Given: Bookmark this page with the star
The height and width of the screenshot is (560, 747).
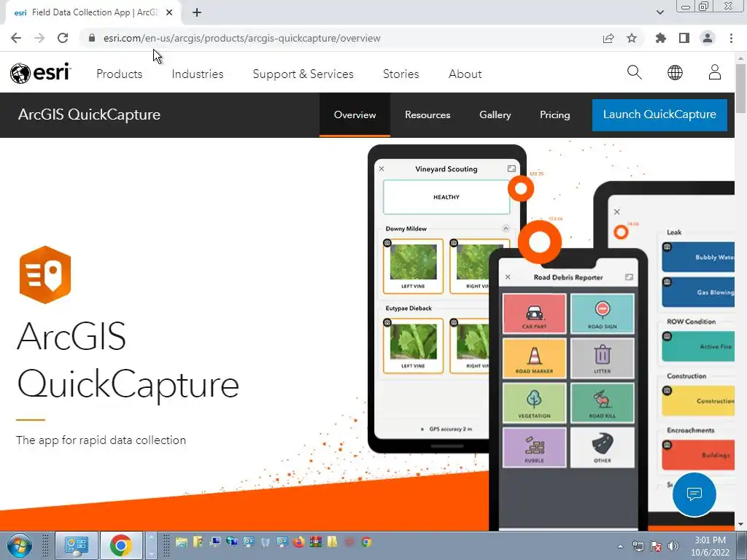Looking at the screenshot, I should click(632, 38).
